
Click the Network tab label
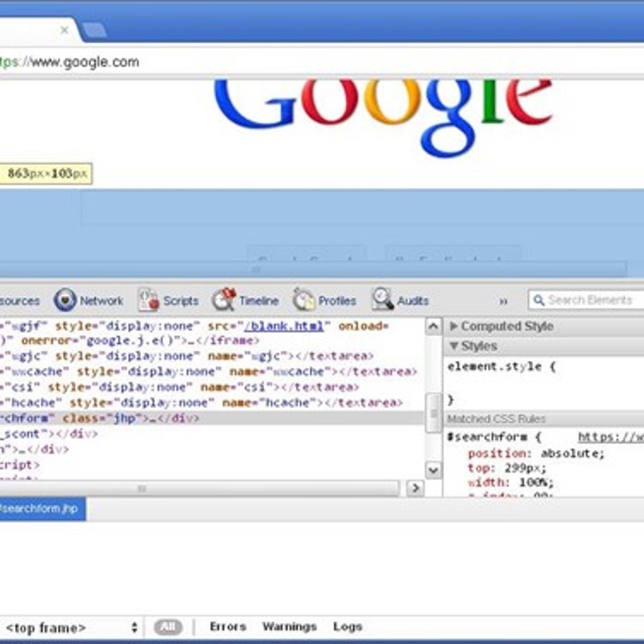(x=102, y=301)
